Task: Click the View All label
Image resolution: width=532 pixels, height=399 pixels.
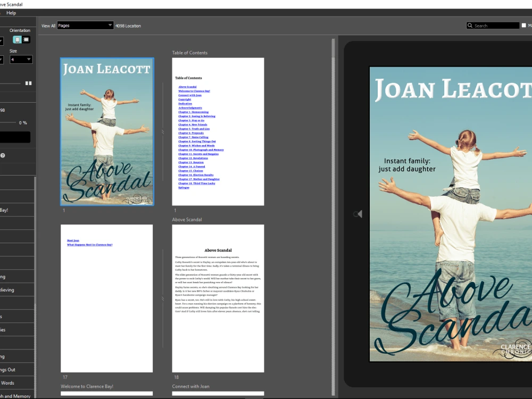Action: [48, 26]
